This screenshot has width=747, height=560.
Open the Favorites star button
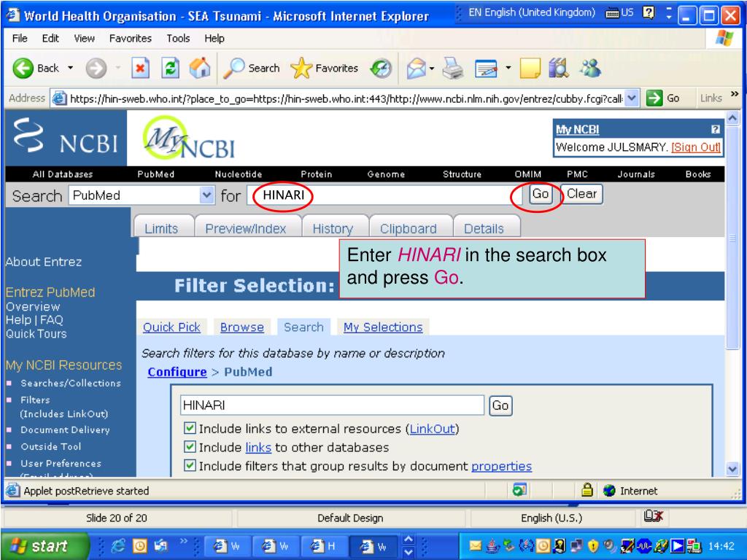coord(324,69)
